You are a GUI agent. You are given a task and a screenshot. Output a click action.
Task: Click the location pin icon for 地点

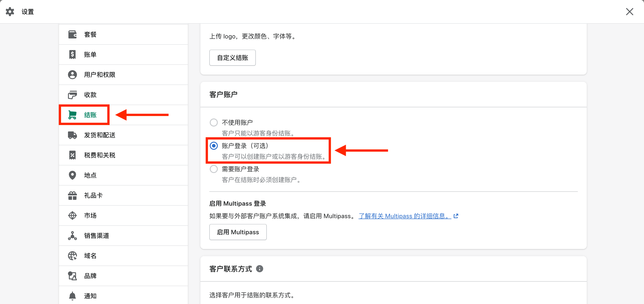click(x=72, y=175)
